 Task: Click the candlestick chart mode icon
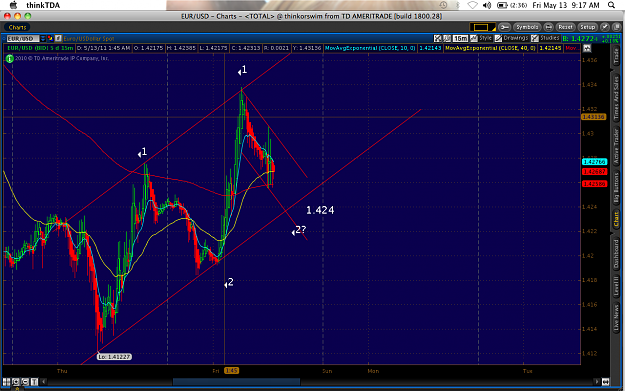[447, 38]
